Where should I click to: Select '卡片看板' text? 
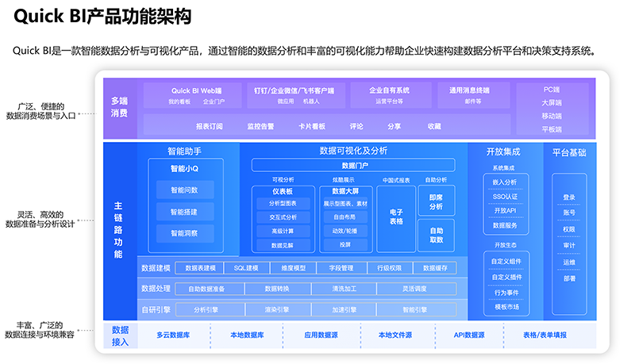(x=312, y=127)
